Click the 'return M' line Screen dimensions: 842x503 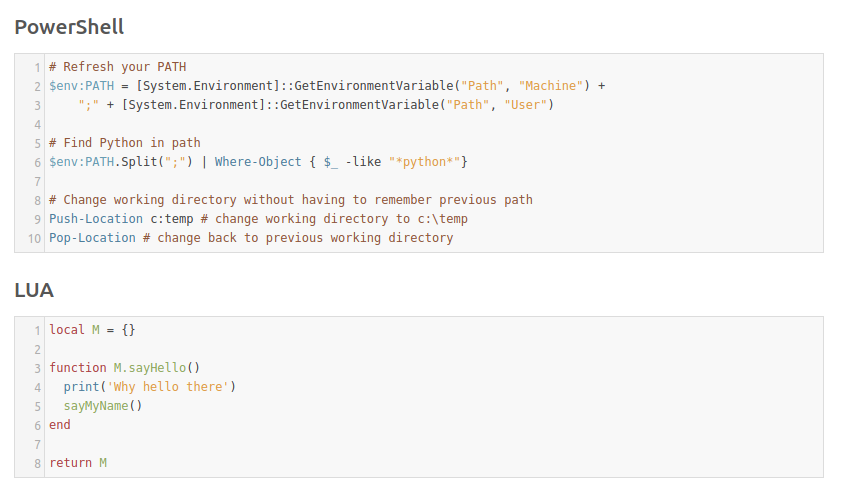click(x=78, y=463)
